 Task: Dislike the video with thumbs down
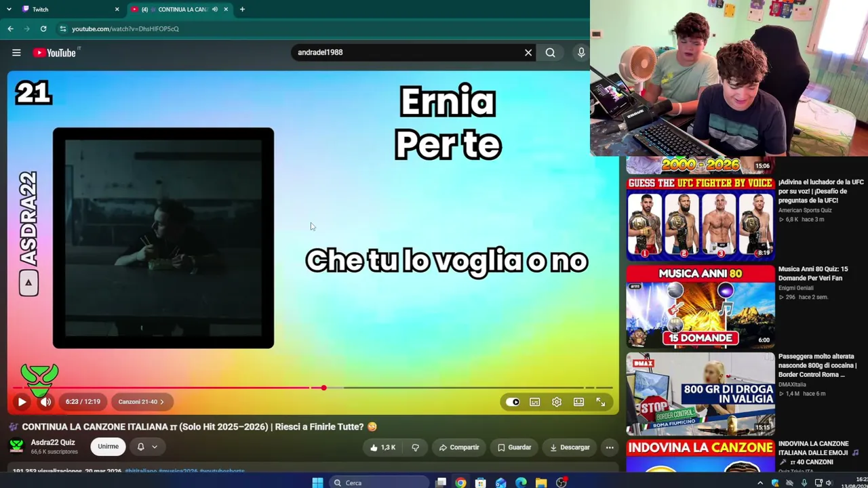[416, 447]
